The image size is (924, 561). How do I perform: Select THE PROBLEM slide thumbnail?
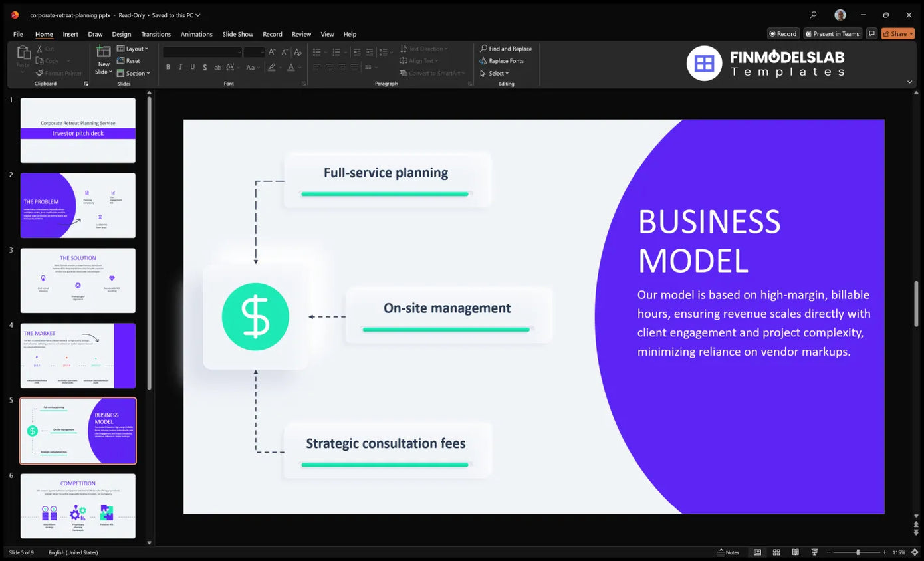[78, 205]
